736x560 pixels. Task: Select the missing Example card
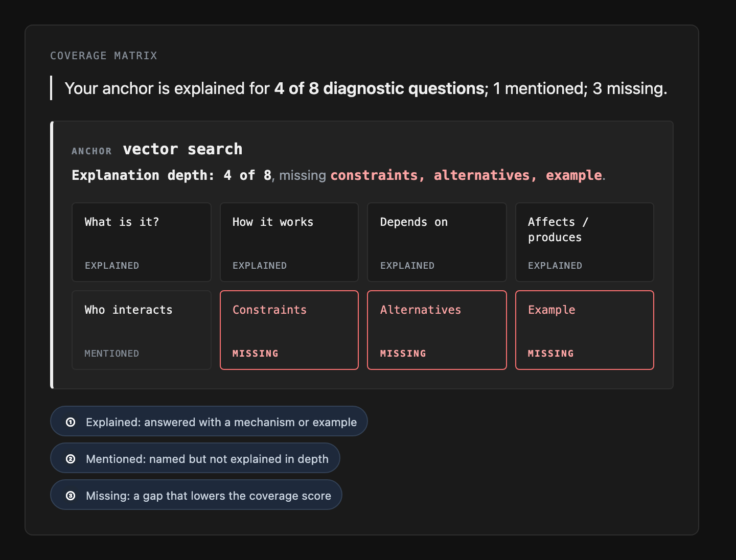click(x=585, y=330)
